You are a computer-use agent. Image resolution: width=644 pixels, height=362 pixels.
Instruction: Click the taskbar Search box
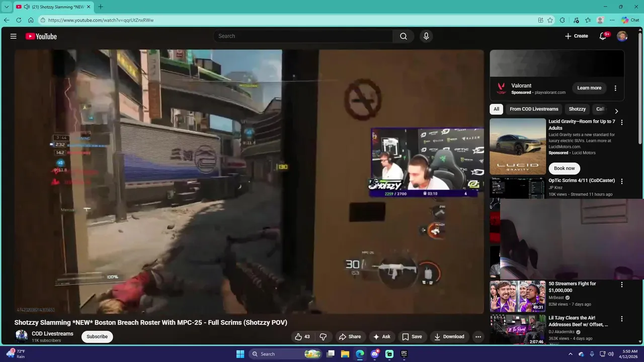click(286, 354)
